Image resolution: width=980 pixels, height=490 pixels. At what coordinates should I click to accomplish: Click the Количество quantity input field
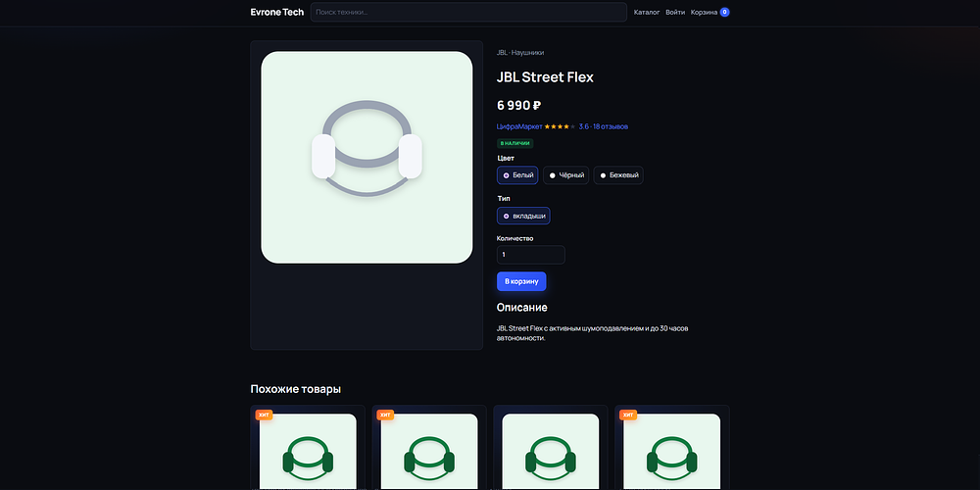pos(530,255)
